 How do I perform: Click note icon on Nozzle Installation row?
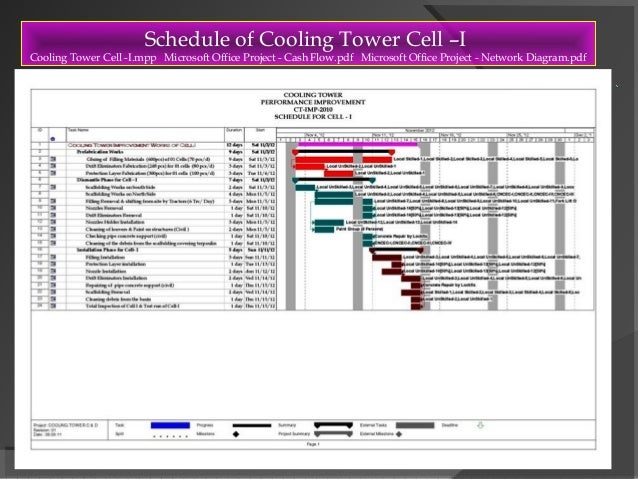point(53,271)
